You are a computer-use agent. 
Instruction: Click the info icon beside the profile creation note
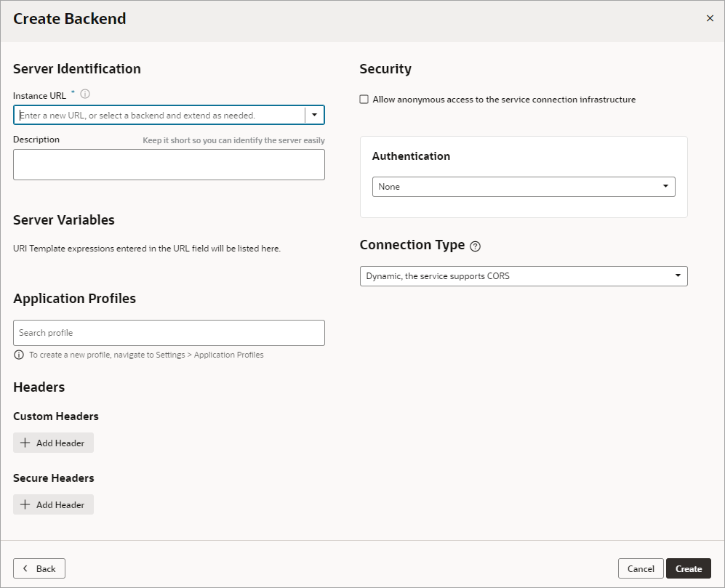click(17, 355)
